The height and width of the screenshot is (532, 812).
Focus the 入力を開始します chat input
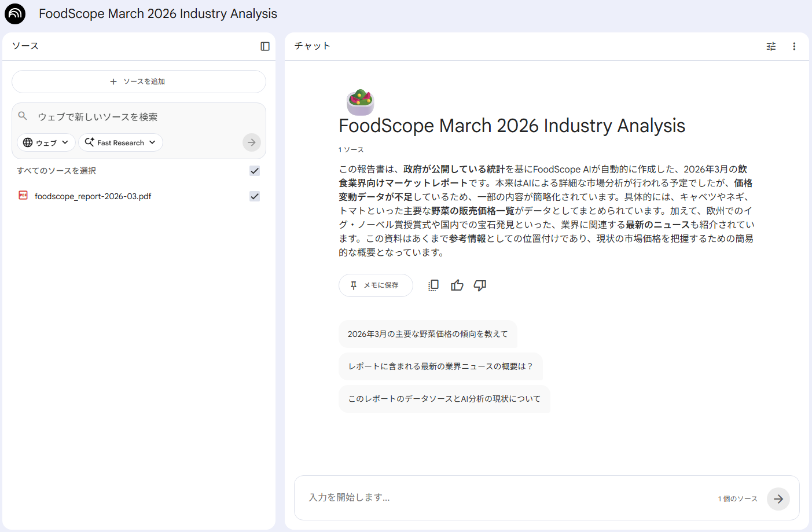tap(509, 498)
